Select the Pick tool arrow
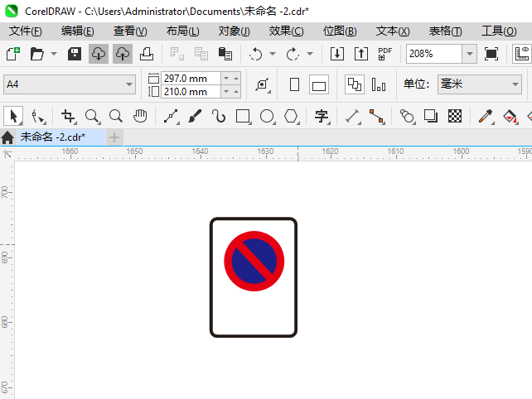Screen dimensions: 532x399 [13, 116]
